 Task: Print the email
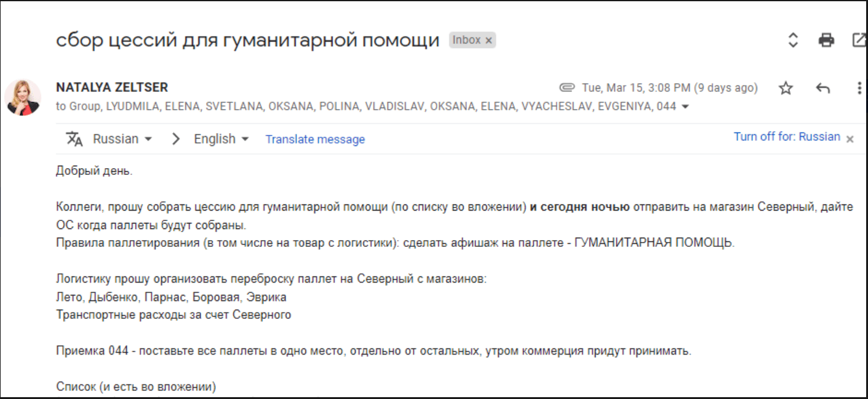[826, 39]
